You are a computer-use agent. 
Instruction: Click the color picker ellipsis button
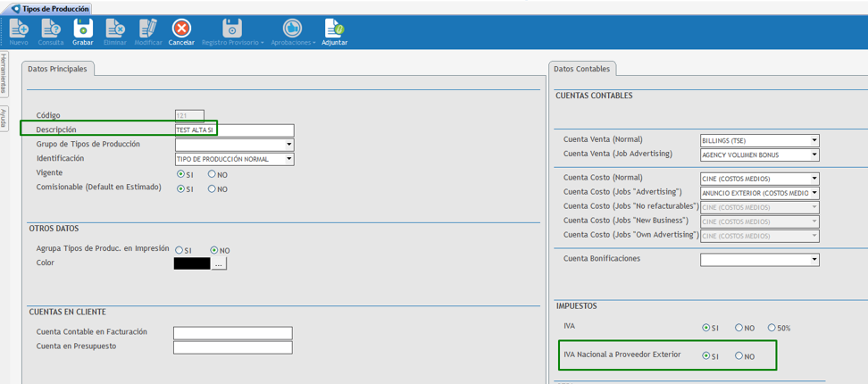[219, 263]
